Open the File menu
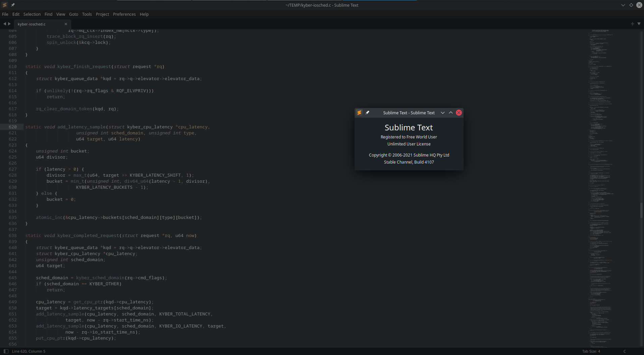 coord(5,14)
